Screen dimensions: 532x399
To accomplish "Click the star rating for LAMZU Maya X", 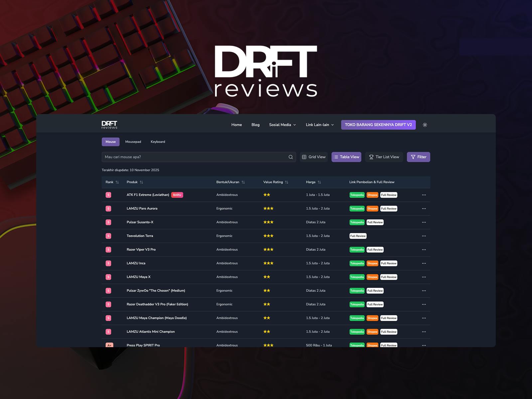I will [x=267, y=277].
